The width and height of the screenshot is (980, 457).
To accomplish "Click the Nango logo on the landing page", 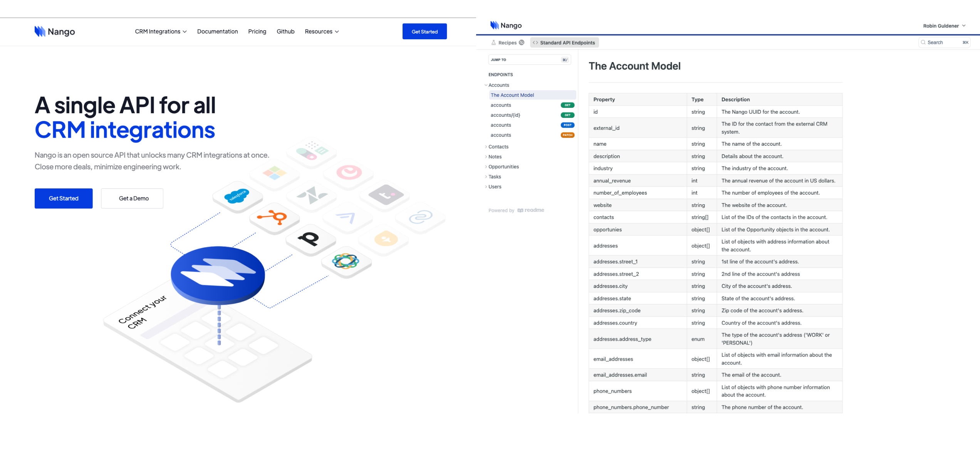I will pos(55,32).
